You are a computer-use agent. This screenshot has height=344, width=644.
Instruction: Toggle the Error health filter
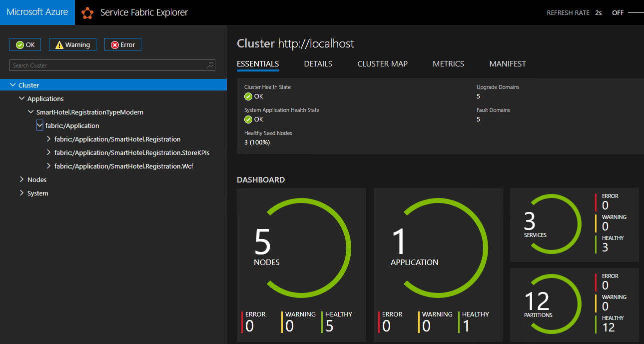coord(123,44)
